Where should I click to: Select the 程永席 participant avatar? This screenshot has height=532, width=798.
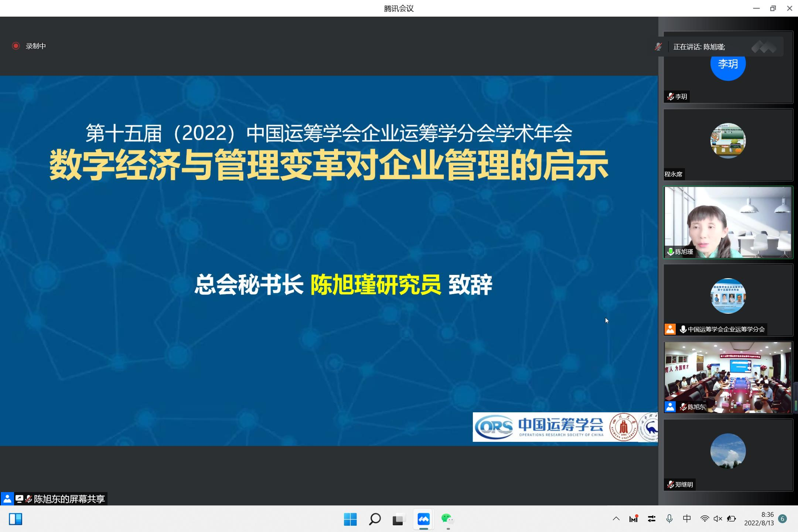[728, 141]
